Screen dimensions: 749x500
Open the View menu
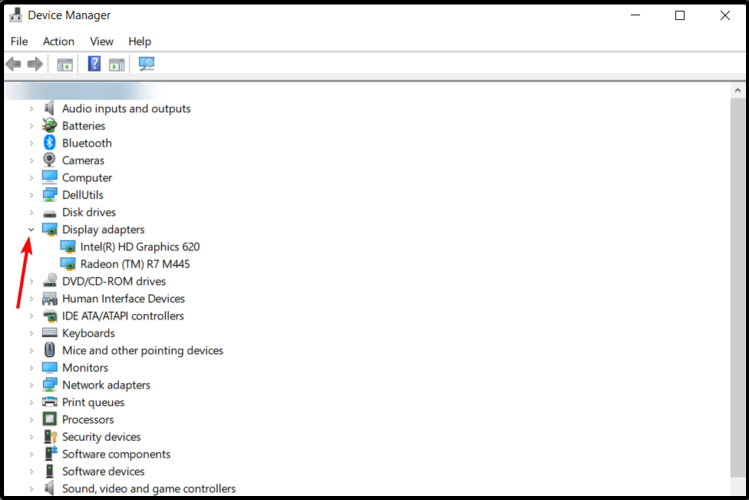(x=102, y=42)
